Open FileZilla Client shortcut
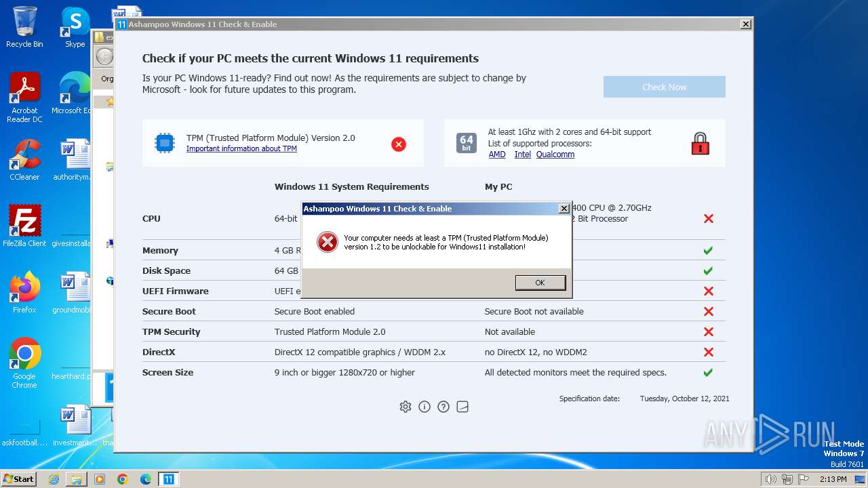 pyautogui.click(x=24, y=226)
